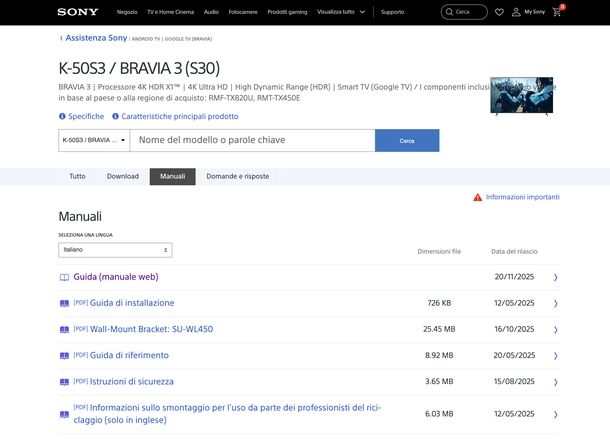
Task: Open the Italiano language dropdown
Action: click(x=115, y=250)
